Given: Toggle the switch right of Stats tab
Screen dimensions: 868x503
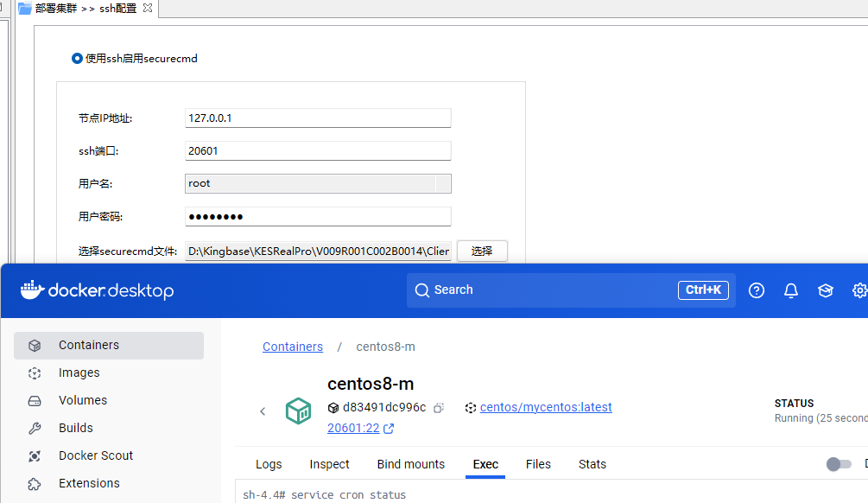Looking at the screenshot, I should point(838,464).
